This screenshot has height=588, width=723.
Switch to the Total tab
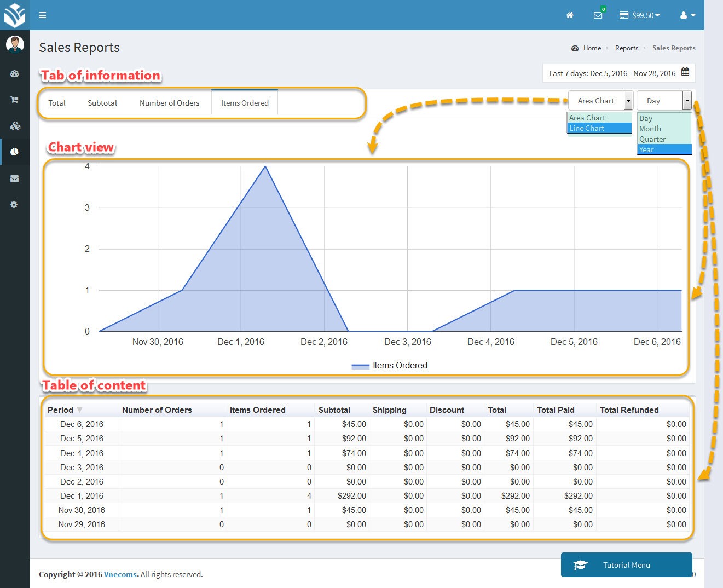[57, 102]
